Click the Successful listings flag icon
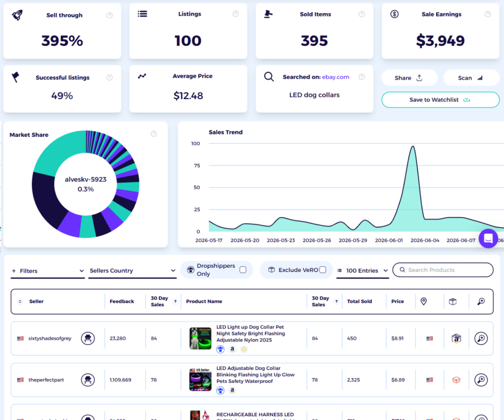Image resolution: width=504 pixels, height=420 pixels. click(15, 77)
